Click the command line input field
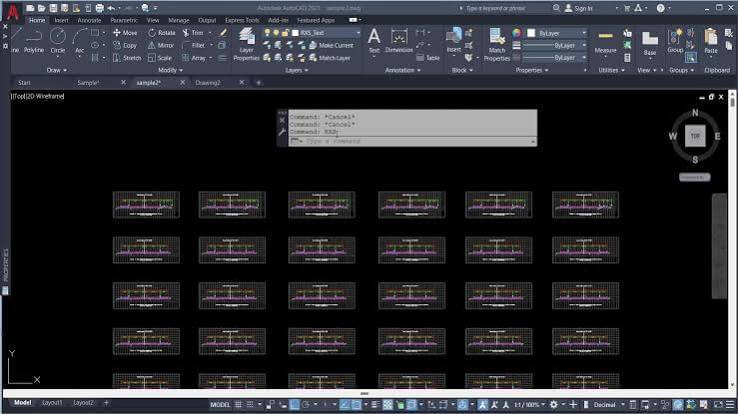 click(x=414, y=141)
